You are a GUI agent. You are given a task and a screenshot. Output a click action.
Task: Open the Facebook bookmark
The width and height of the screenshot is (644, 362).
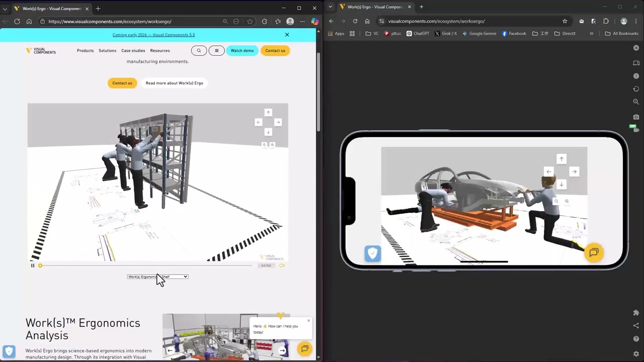[514, 34]
